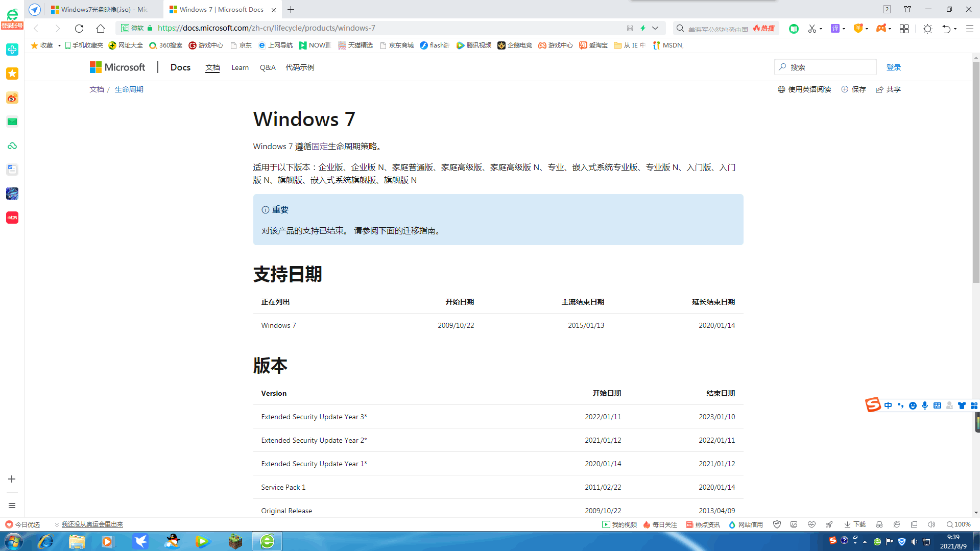The width and height of the screenshot is (980, 551).
Task: Open the 腾讯视频 bookmark
Action: tap(473, 45)
